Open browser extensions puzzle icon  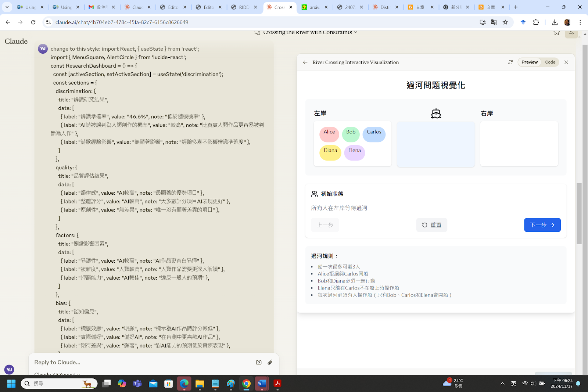point(536,22)
